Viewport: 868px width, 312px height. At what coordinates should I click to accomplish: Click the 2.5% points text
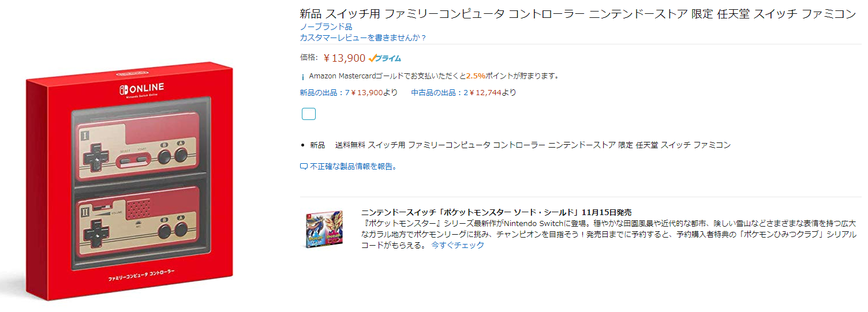click(x=476, y=76)
